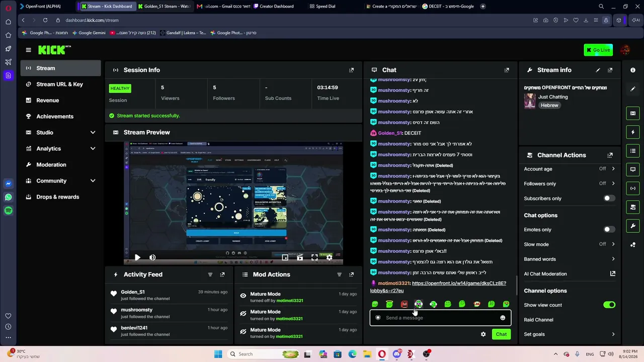This screenshot has height=362, width=644.
Task: Click the Send a message field
Action: pos(440,318)
